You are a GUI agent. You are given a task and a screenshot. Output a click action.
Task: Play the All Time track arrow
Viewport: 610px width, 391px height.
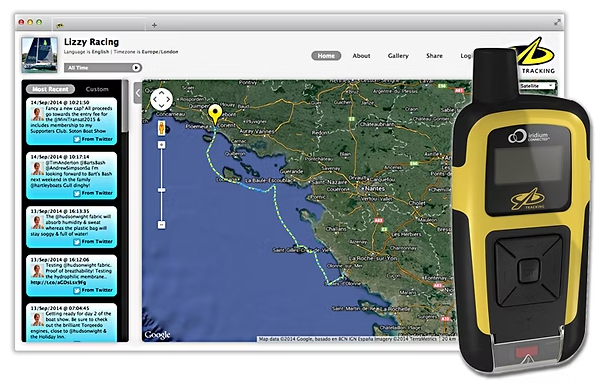[x=136, y=68]
